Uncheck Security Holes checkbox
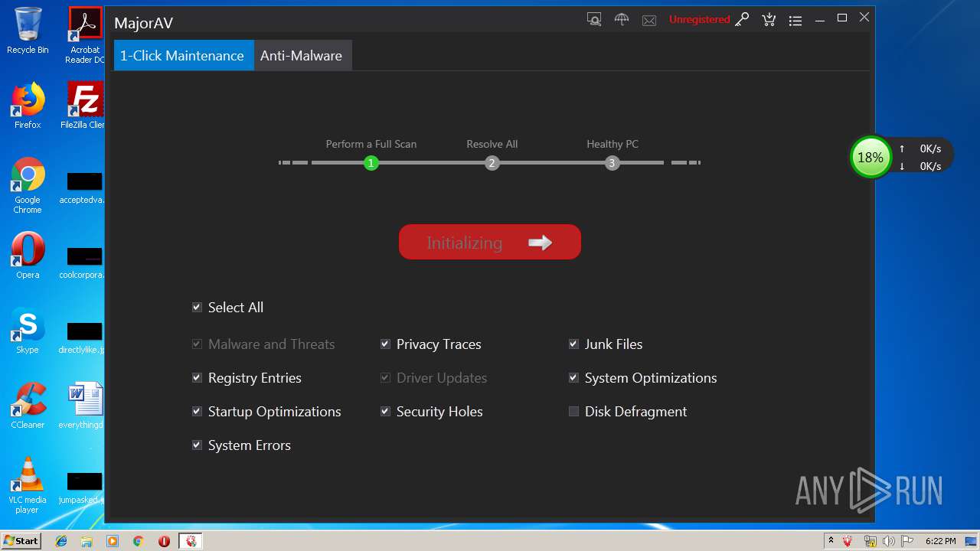This screenshot has height=551, width=980. click(x=385, y=412)
